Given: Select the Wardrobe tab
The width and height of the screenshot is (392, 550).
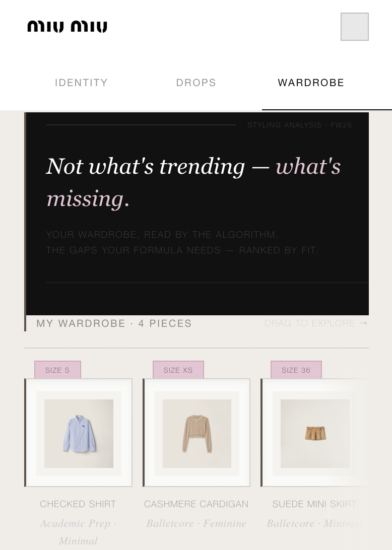Looking at the screenshot, I should [x=311, y=83].
